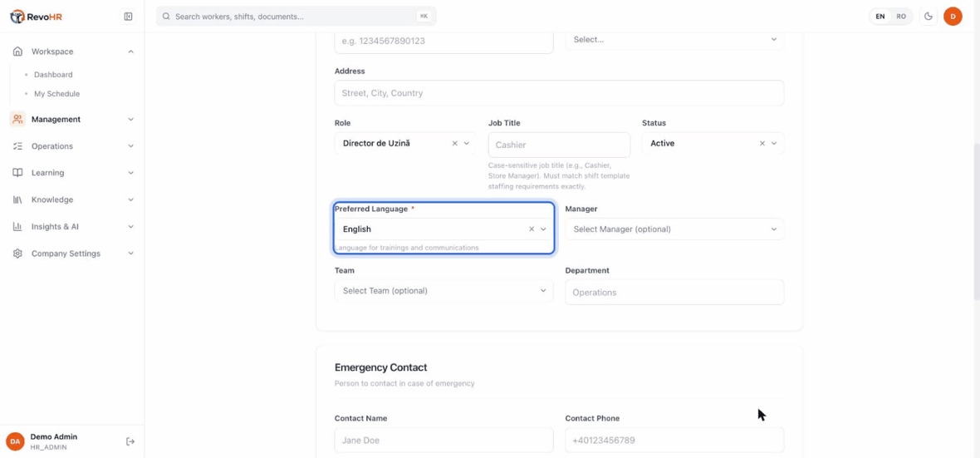
Task: Switch interface language to RO
Action: (x=900, y=17)
